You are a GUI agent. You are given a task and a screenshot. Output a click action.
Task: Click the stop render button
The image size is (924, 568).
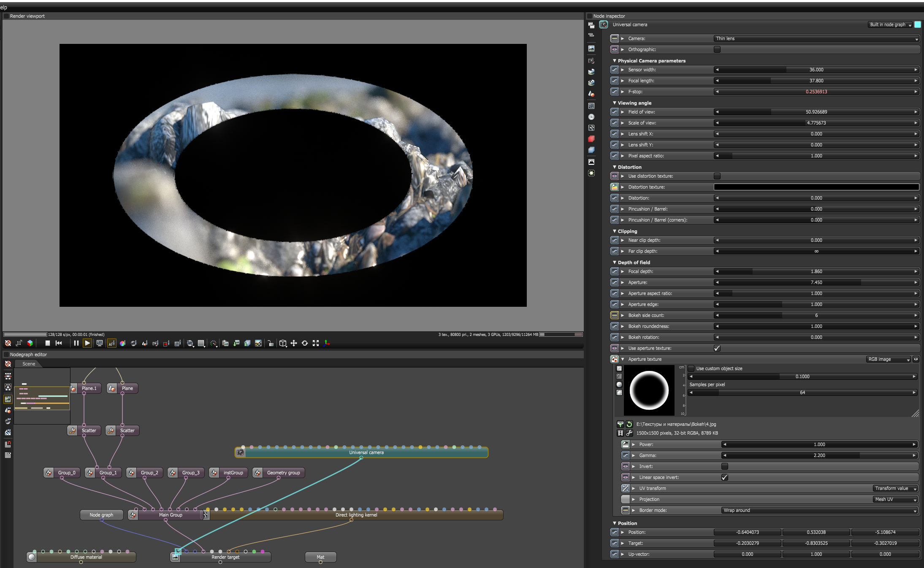(x=48, y=343)
